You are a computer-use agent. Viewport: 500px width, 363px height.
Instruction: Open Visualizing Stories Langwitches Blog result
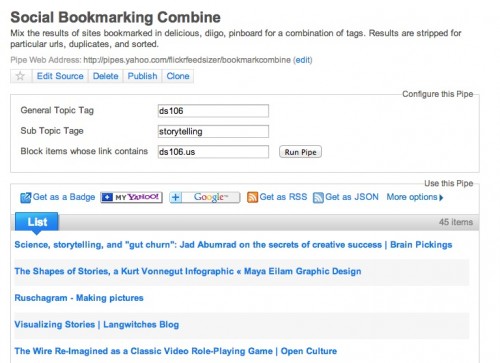click(97, 324)
